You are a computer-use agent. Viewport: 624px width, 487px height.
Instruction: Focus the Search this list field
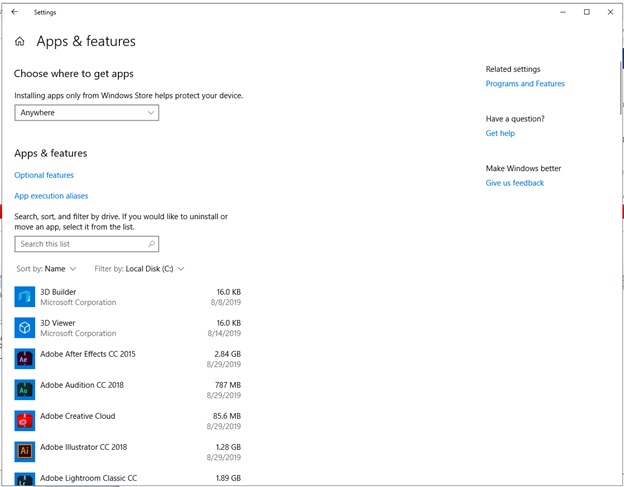click(87, 244)
